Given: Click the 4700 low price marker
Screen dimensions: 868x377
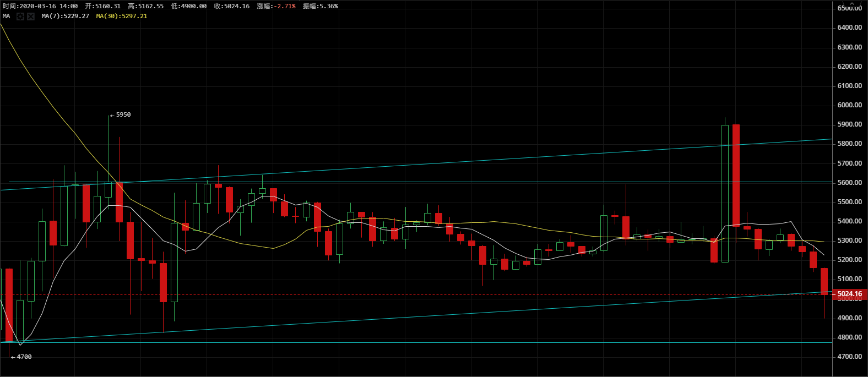Looking at the screenshot, I should click(21, 357).
